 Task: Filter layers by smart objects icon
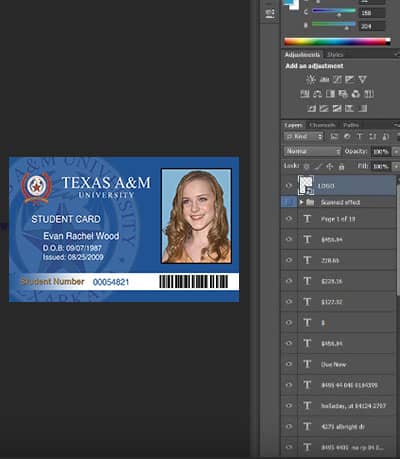click(x=386, y=136)
